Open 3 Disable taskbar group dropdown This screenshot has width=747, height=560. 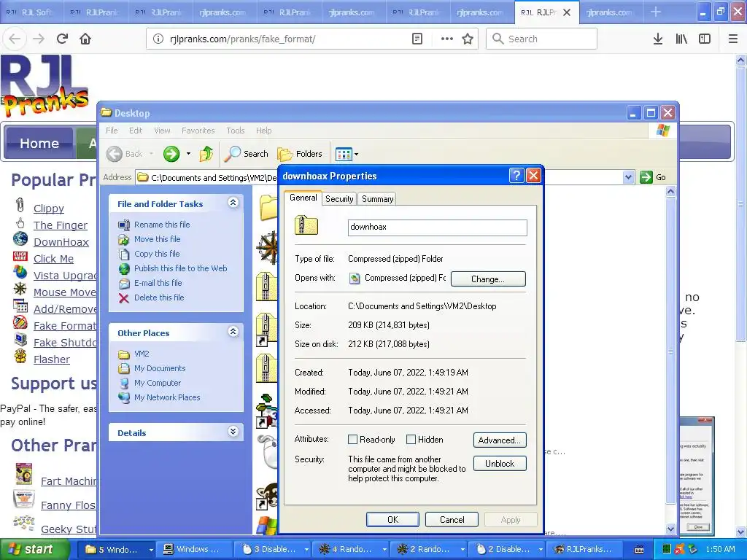click(306, 550)
